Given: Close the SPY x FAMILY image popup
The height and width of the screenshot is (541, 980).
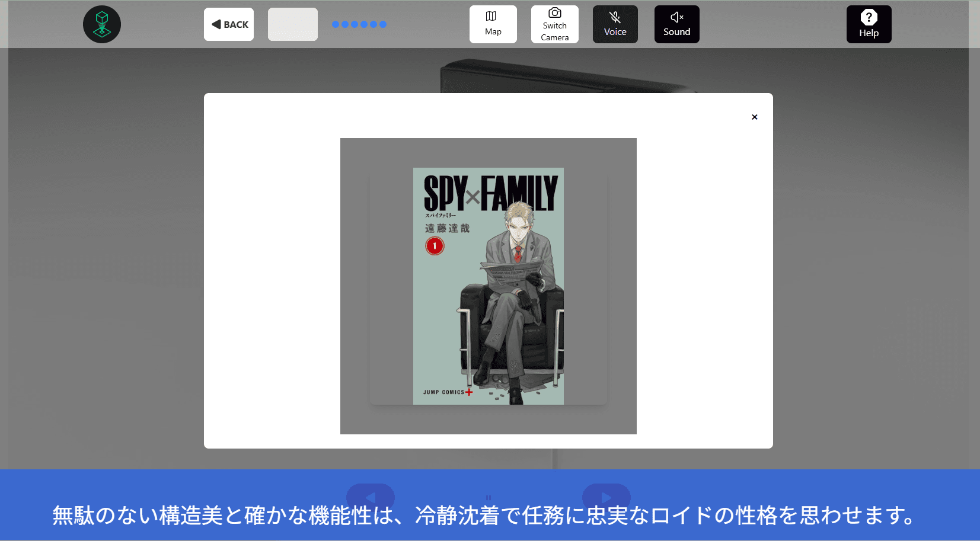Looking at the screenshot, I should pyautogui.click(x=754, y=117).
